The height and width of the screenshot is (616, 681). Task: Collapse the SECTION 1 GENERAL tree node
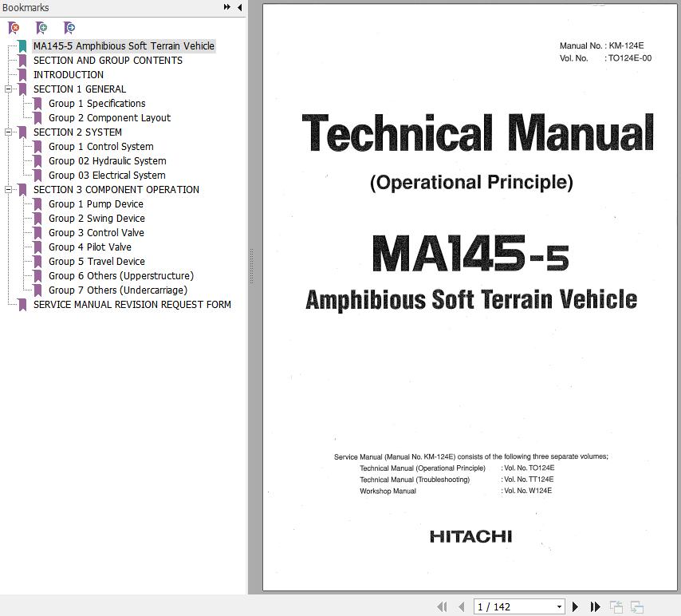coord(8,89)
